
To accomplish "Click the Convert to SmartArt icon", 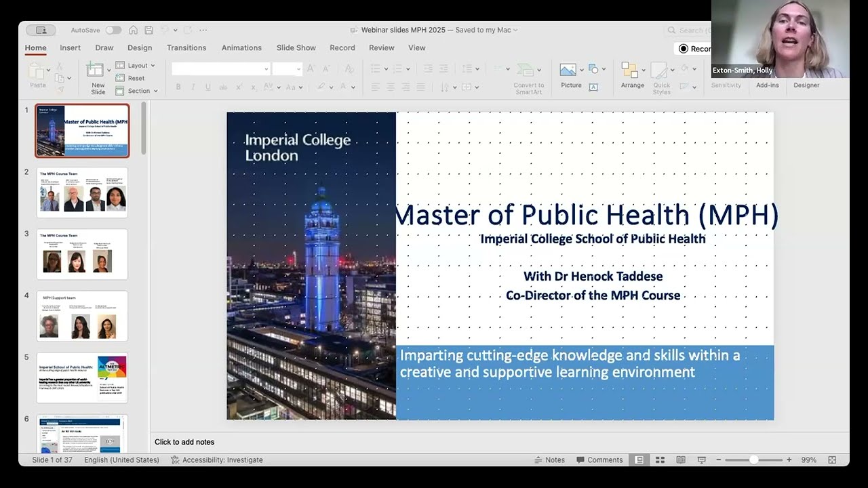I will (x=525, y=70).
